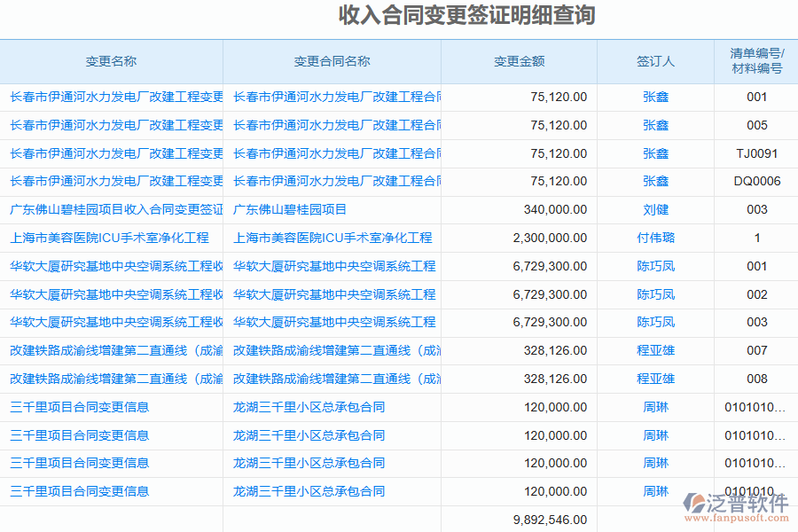This screenshot has width=798, height=532.
Task: Click signer 刘健 for the 碧桂园 row
Action: [x=655, y=209]
